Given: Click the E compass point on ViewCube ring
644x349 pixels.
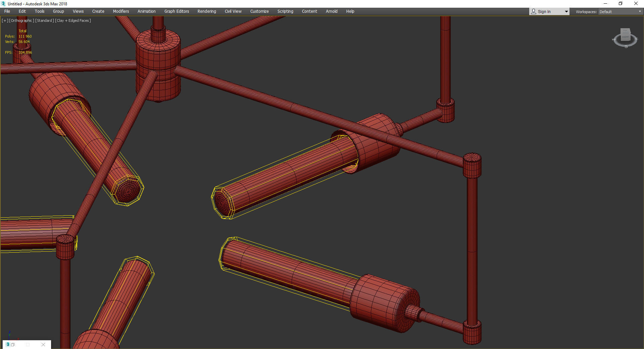Looking at the screenshot, I should pos(637,39).
